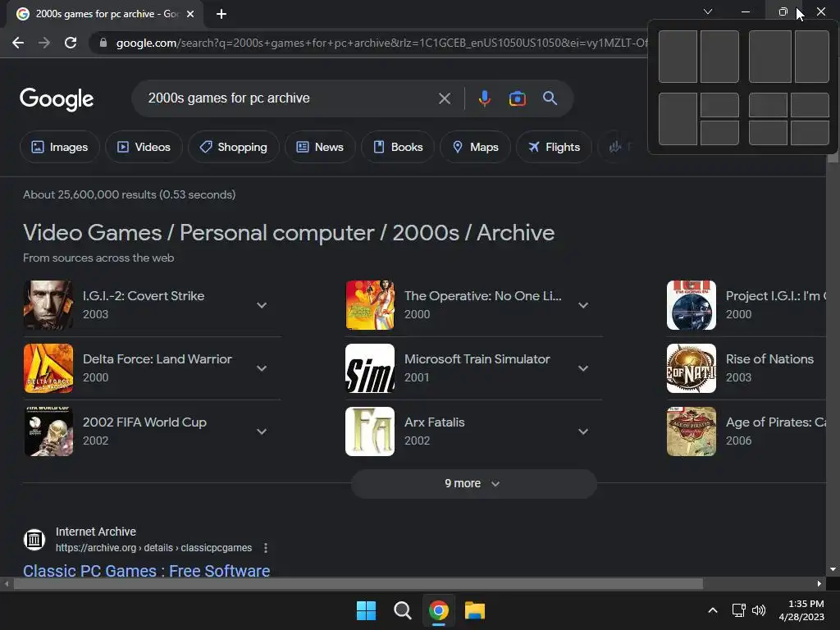This screenshot has height=630, width=840.
Task: Go back using the browser back arrow
Action: pyautogui.click(x=18, y=43)
